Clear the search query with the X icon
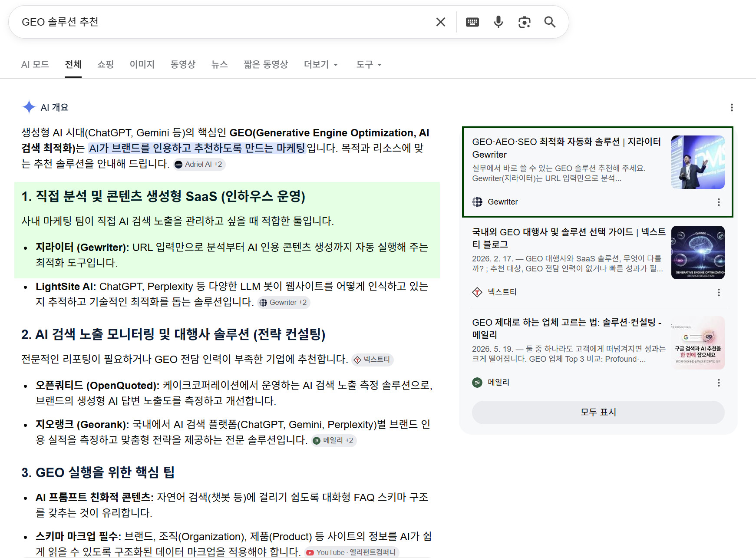 tap(440, 22)
